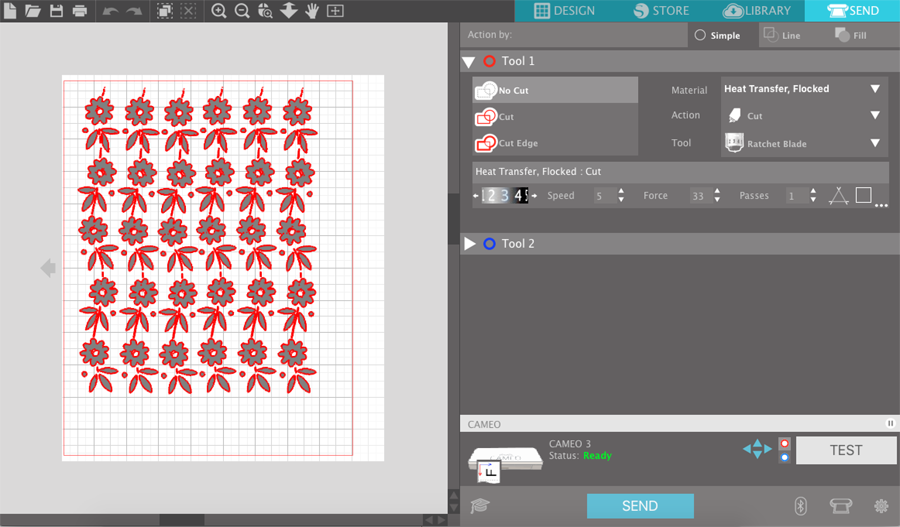Adjust the blade depth number slider
The image size is (900, 527).
click(x=505, y=196)
